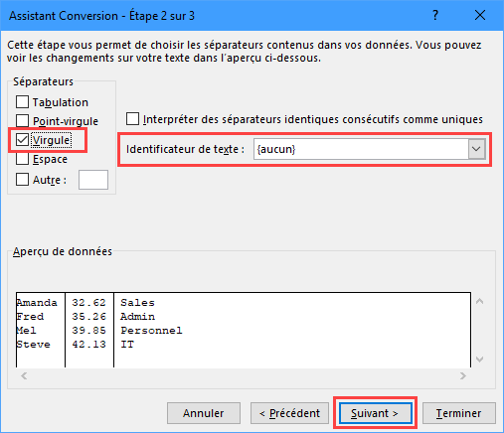Select the Personnel cell in preview
The width and height of the screenshot is (504, 433).
click(151, 331)
